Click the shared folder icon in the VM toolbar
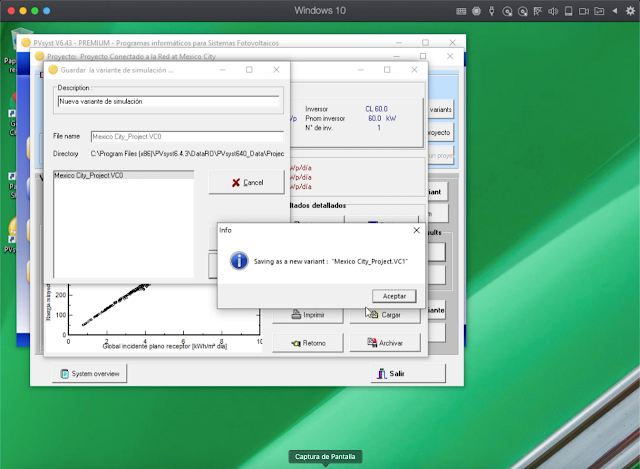This screenshot has height=469, width=640. pyautogui.click(x=599, y=11)
